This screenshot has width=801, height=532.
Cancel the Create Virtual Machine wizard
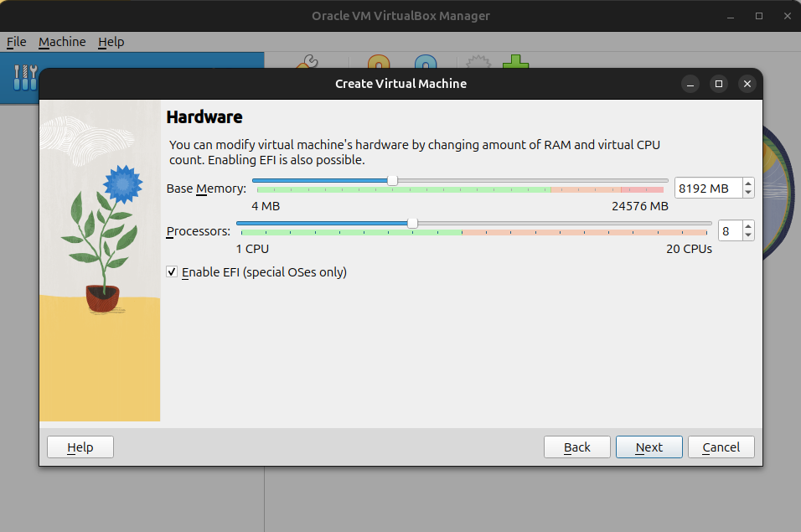pos(721,447)
